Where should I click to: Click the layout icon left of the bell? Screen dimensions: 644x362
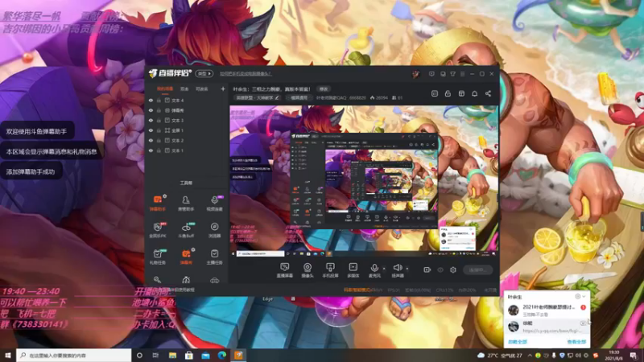point(461,93)
